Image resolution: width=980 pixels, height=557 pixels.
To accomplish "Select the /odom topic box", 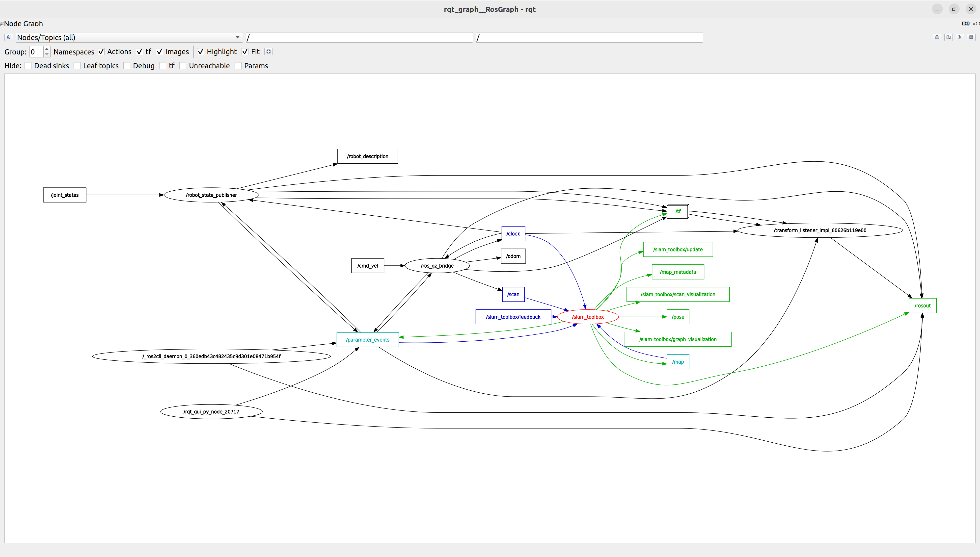I will pos(513,256).
